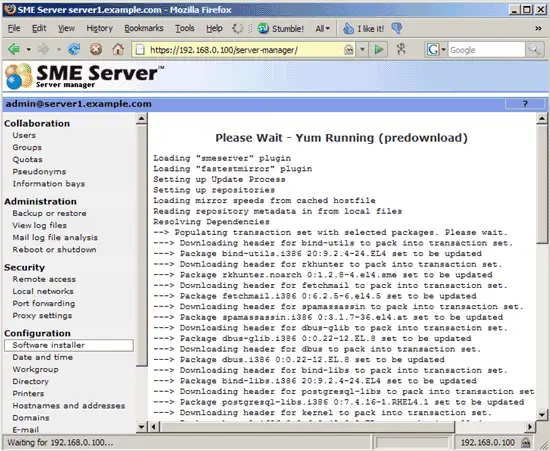This screenshot has width=550, height=451.
Task: Stop page loading with the red X
Action: pos(96,49)
